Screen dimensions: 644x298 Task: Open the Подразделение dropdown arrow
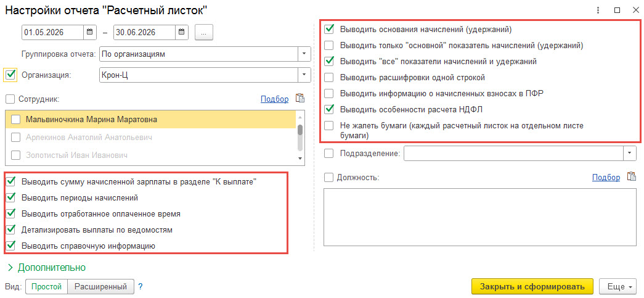[x=630, y=153]
